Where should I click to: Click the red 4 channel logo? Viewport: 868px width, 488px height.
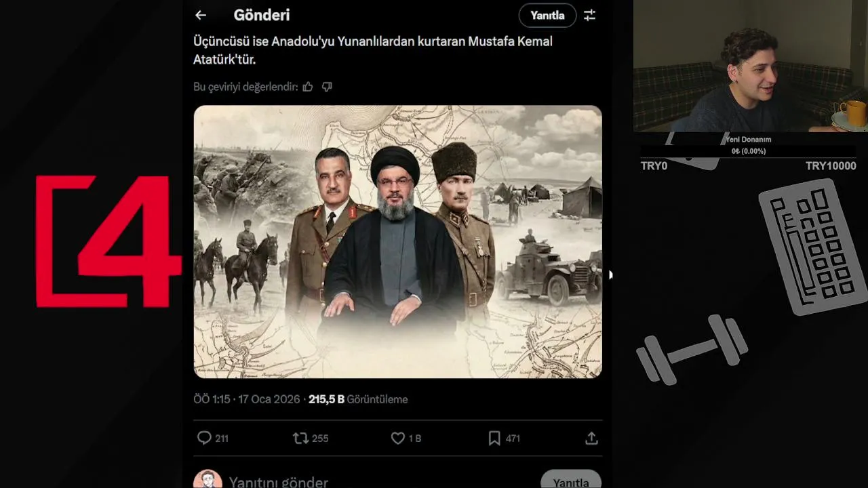(x=108, y=241)
